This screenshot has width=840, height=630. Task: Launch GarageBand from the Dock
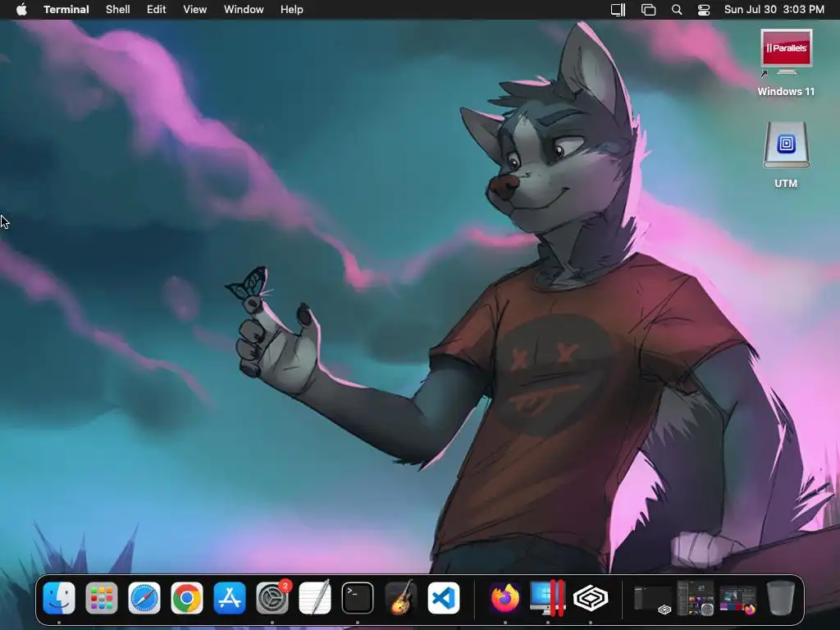(x=400, y=598)
